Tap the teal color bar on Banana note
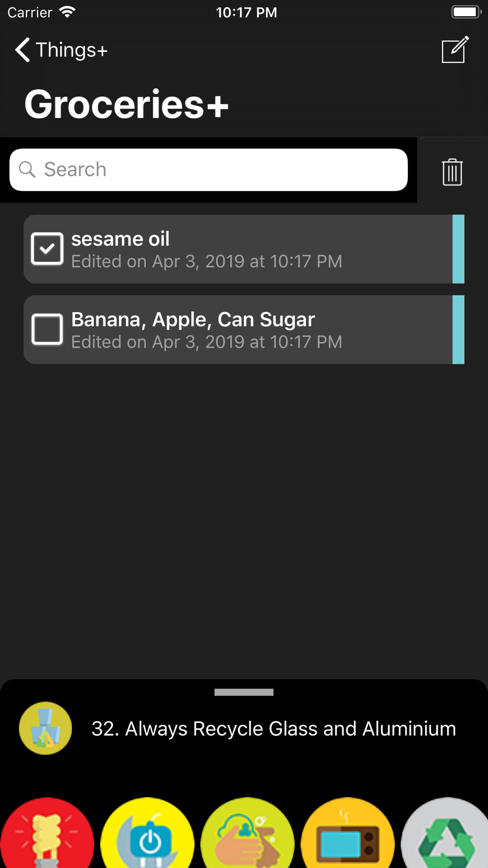 pyautogui.click(x=458, y=330)
